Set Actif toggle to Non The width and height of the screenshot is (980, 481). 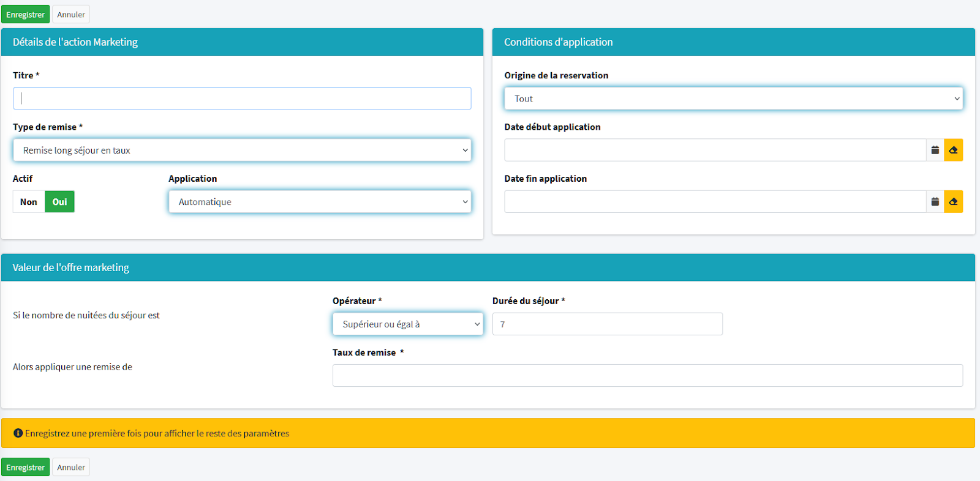pos(29,202)
